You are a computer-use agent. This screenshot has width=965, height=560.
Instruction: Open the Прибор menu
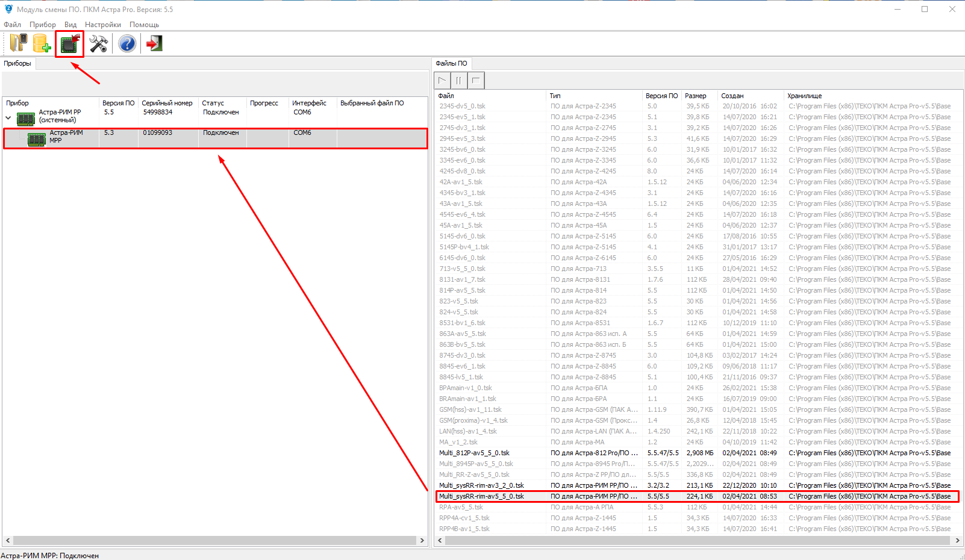[43, 25]
